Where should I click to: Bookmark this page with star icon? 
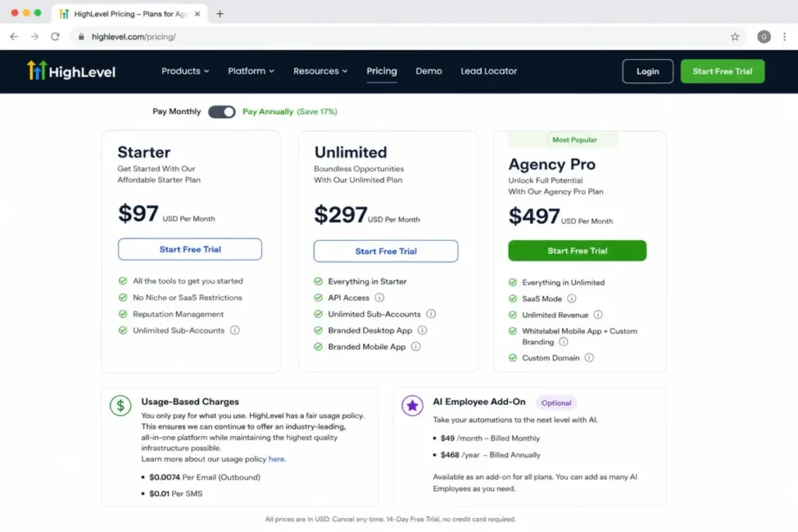pos(734,37)
